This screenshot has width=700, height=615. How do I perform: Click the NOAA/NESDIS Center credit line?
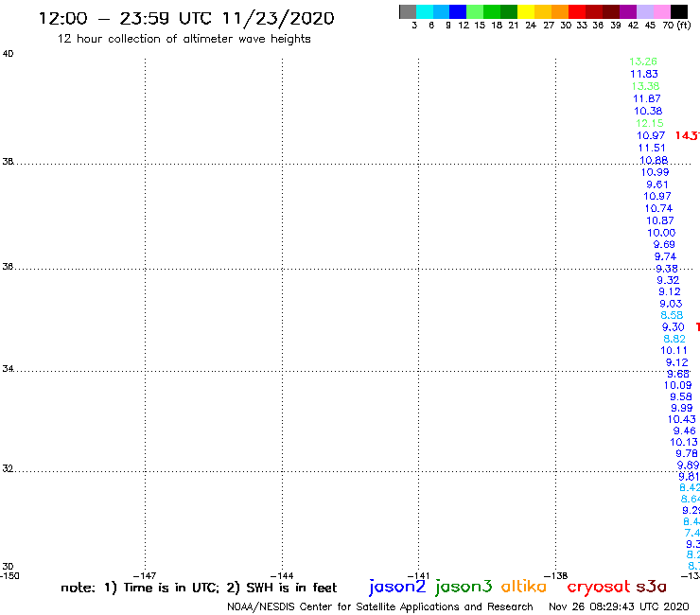[380, 606]
